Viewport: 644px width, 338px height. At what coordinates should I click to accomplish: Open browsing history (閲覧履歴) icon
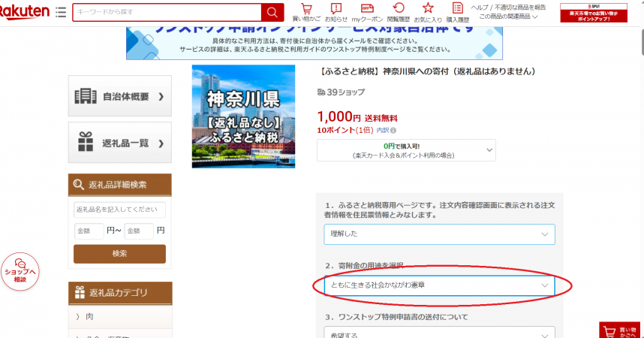pyautogui.click(x=399, y=12)
